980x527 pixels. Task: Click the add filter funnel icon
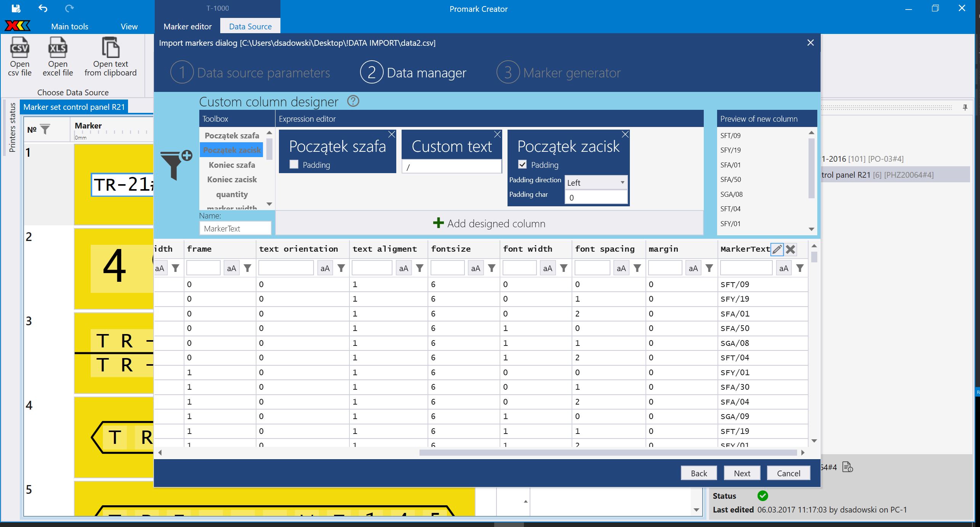coord(176,165)
